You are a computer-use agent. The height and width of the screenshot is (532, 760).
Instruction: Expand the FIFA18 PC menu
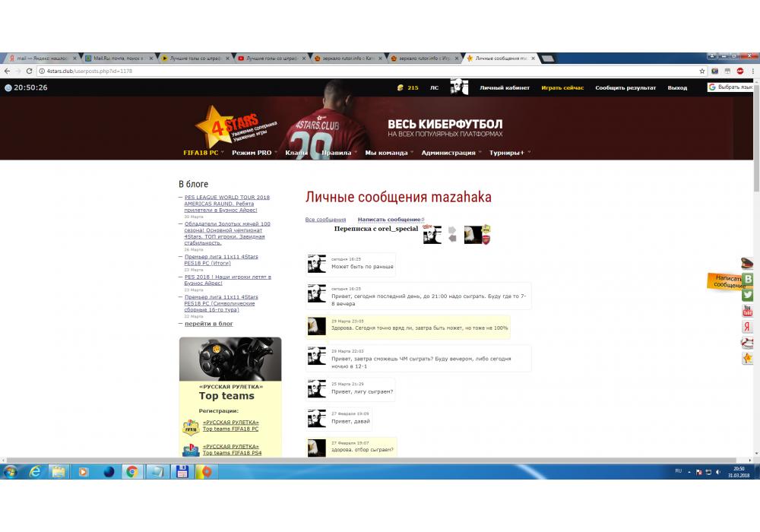coord(204,153)
